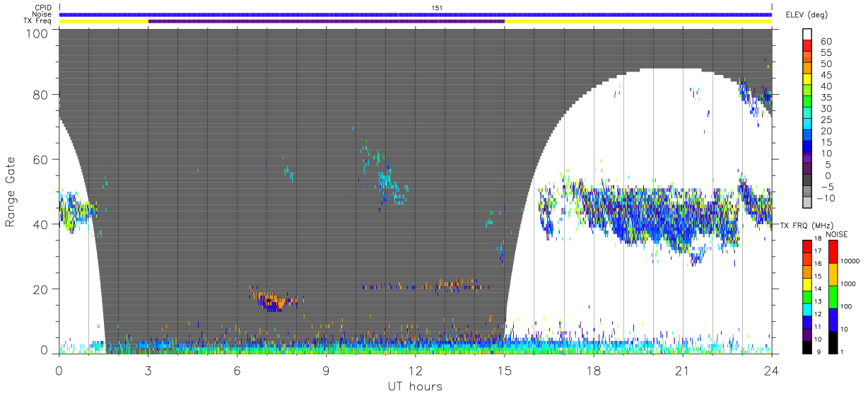868x401 pixels.
Task: Click the orange-purple echo cluster near 7 UT, gate 16
Action: click(274, 300)
